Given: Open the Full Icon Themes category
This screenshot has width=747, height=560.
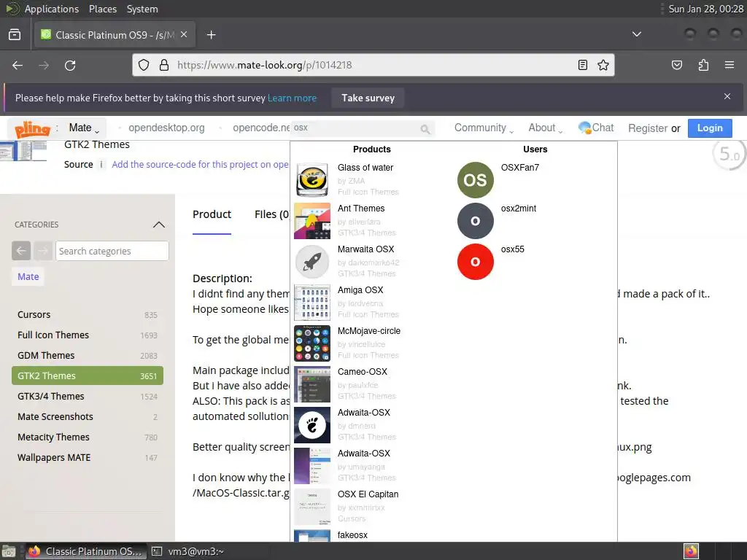Looking at the screenshot, I should [88, 335].
